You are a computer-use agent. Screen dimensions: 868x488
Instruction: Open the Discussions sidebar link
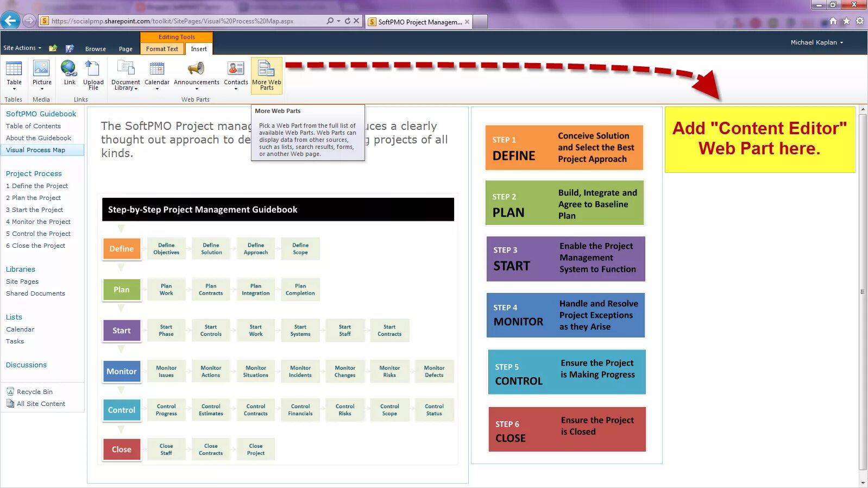(x=26, y=365)
